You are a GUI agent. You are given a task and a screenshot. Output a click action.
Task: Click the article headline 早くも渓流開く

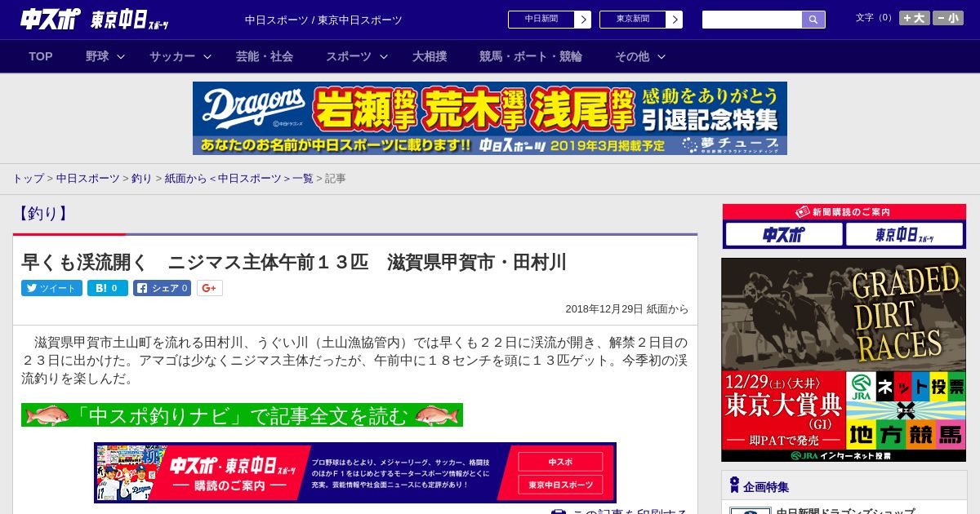294,262
